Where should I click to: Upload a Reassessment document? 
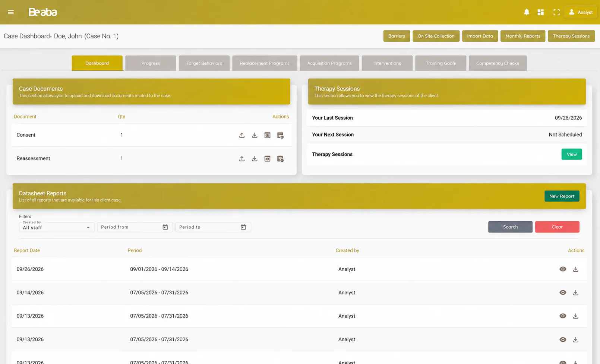pyautogui.click(x=242, y=159)
